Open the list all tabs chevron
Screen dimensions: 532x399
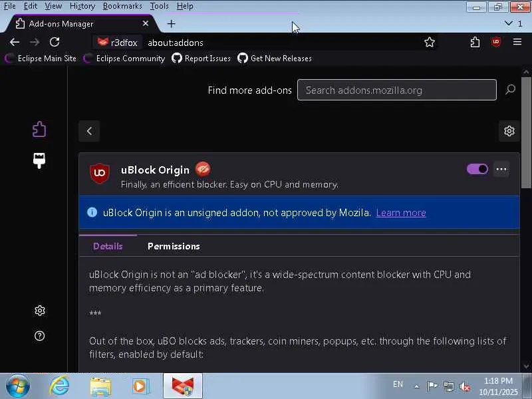tap(509, 23)
